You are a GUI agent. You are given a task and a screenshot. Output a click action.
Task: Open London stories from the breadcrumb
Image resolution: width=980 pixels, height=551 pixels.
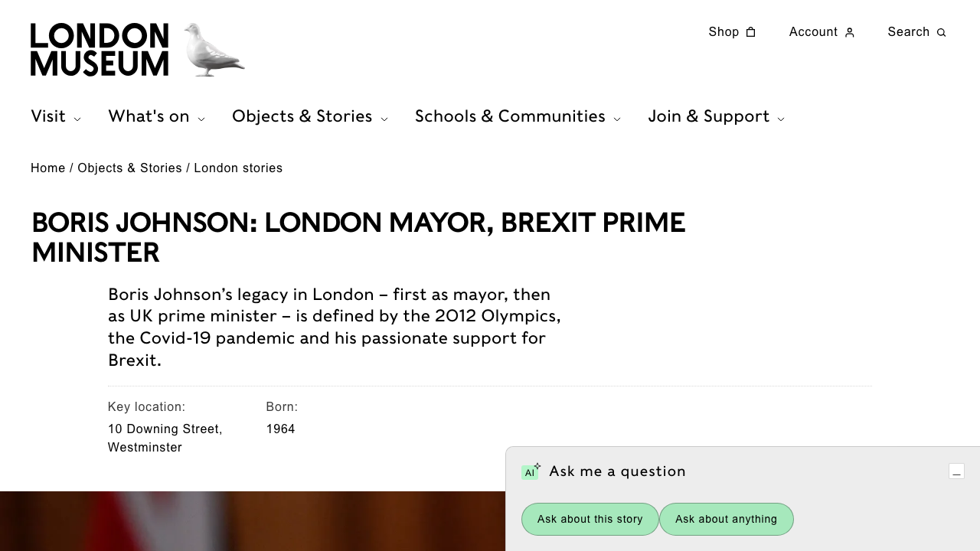238,168
